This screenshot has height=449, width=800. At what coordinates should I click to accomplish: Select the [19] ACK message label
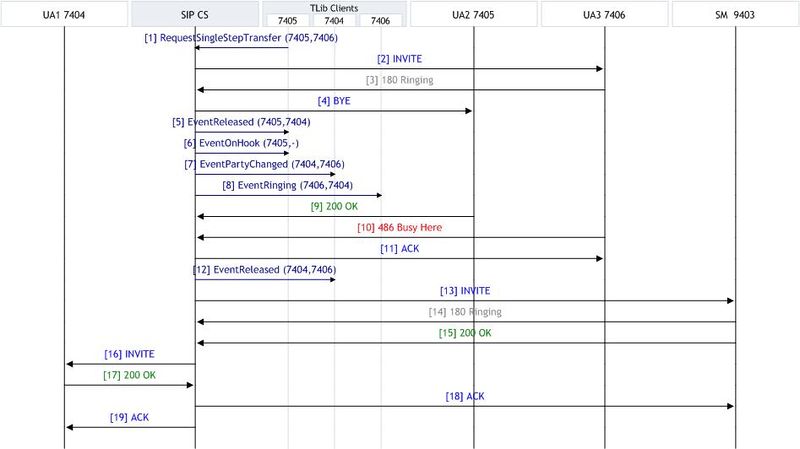(129, 417)
